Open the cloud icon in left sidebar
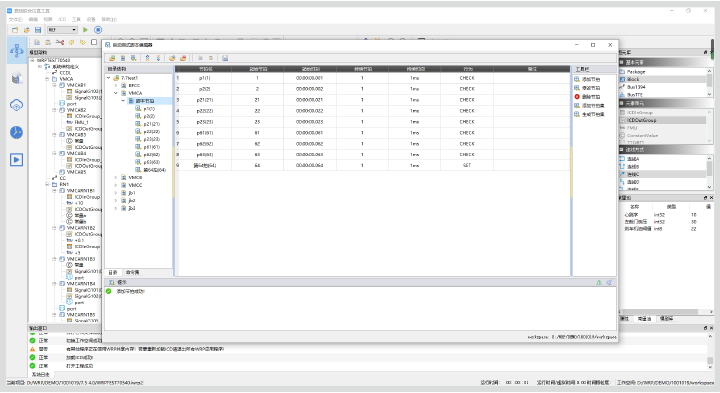720x393 pixels. 17,105
